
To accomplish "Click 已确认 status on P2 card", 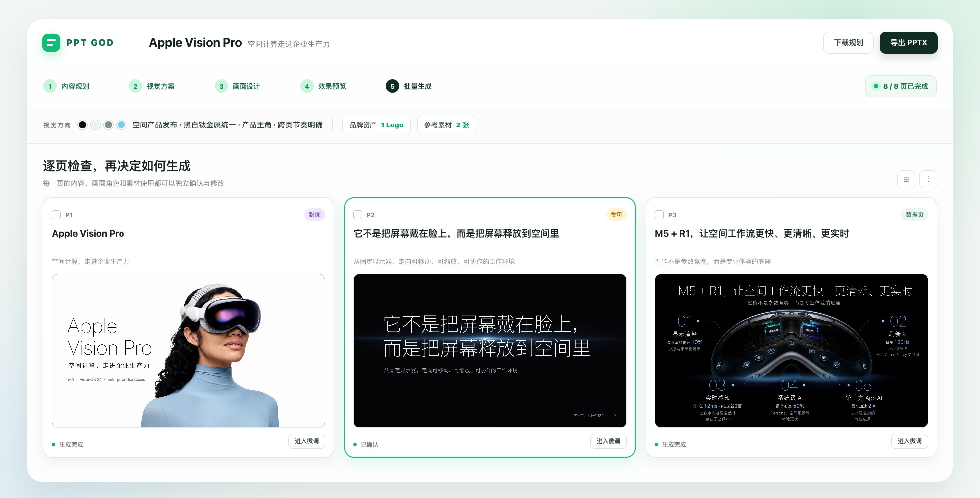I will (x=366, y=445).
